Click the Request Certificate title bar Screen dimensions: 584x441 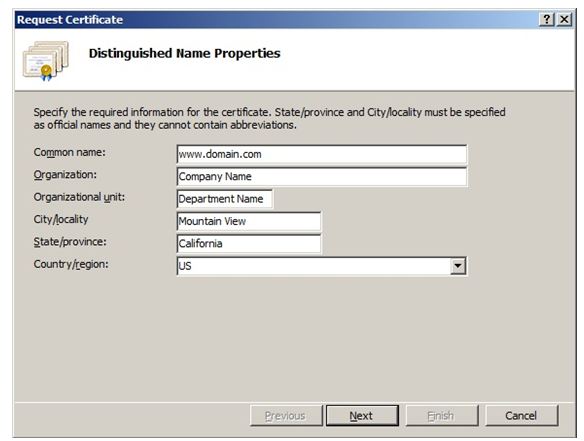tap(276, 19)
